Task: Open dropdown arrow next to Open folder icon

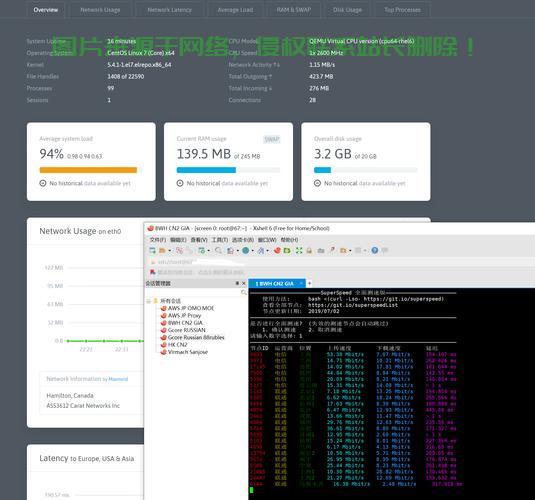Action: click(x=170, y=251)
